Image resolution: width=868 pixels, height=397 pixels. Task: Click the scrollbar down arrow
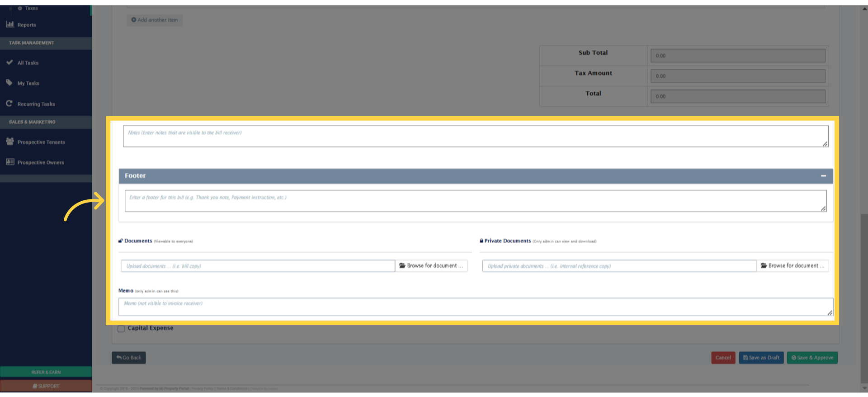pos(864,388)
